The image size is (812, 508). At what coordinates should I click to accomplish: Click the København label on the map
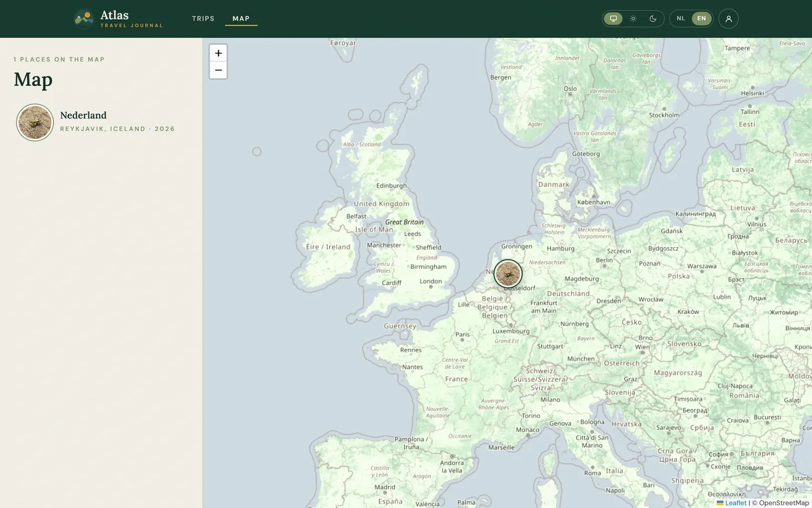[594, 202]
